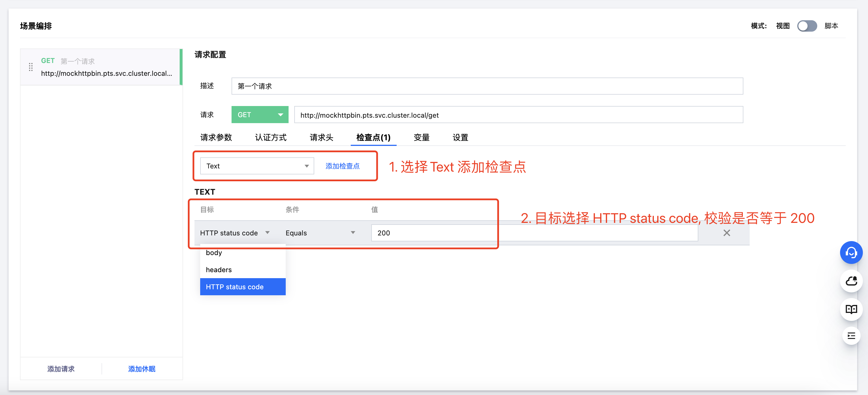Delete the checkpoint row with X

(727, 233)
